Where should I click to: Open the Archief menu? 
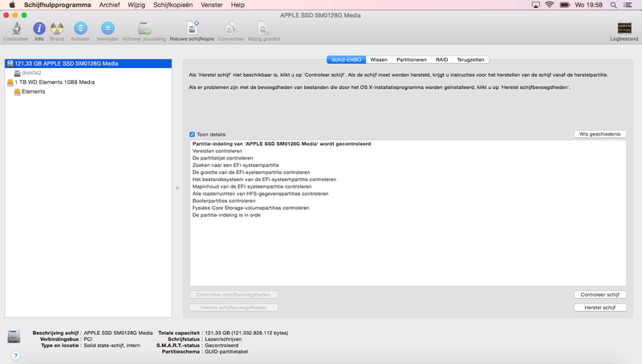pyautogui.click(x=109, y=5)
